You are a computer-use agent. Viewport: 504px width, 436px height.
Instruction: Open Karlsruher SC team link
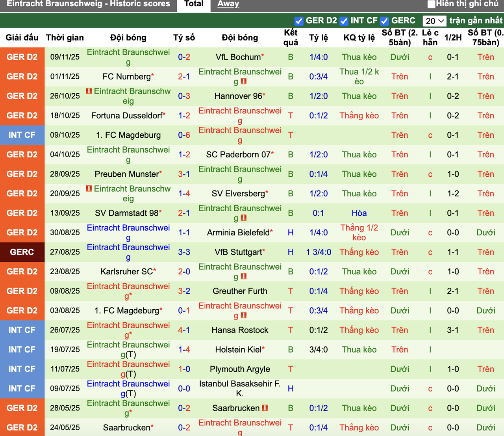click(127, 272)
